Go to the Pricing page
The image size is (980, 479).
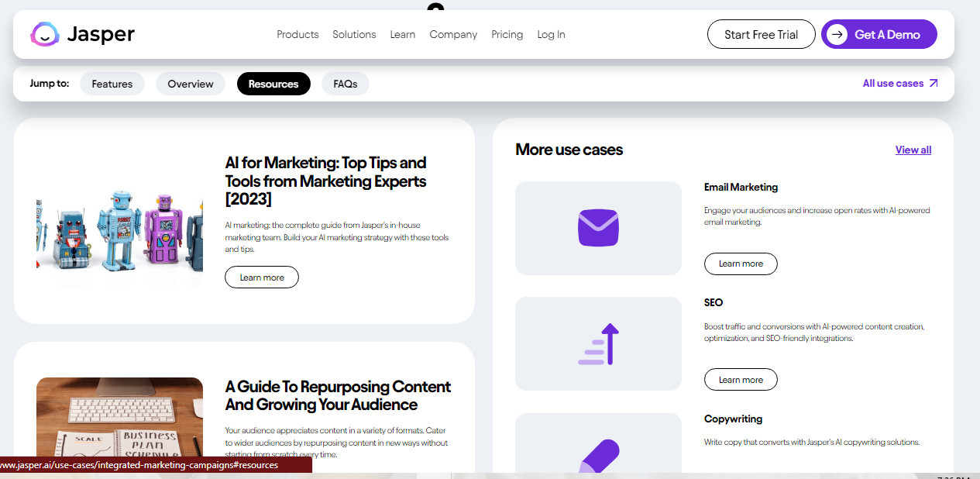coord(507,34)
